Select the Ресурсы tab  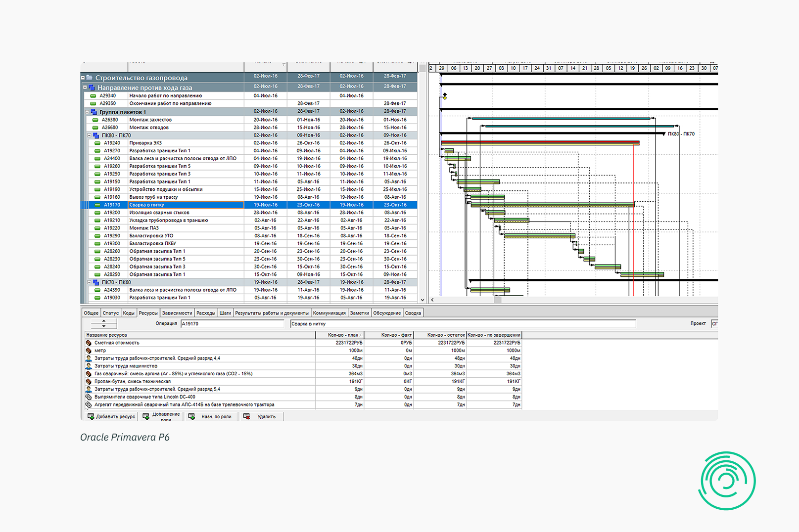[x=148, y=313]
